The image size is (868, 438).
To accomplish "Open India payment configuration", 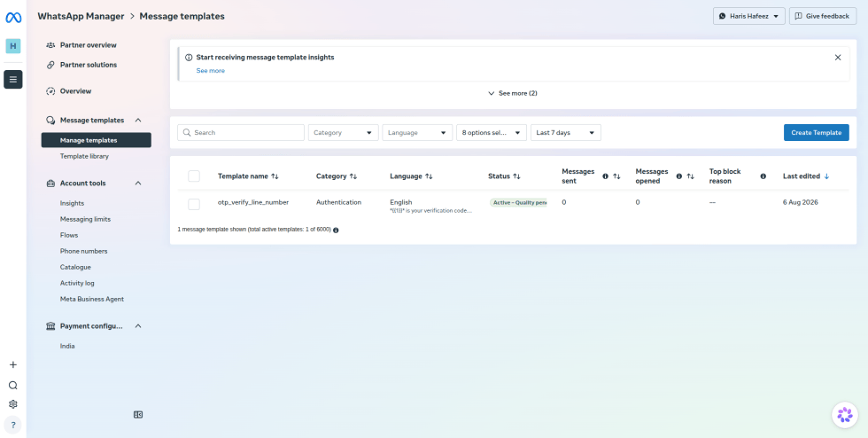I will click(67, 346).
